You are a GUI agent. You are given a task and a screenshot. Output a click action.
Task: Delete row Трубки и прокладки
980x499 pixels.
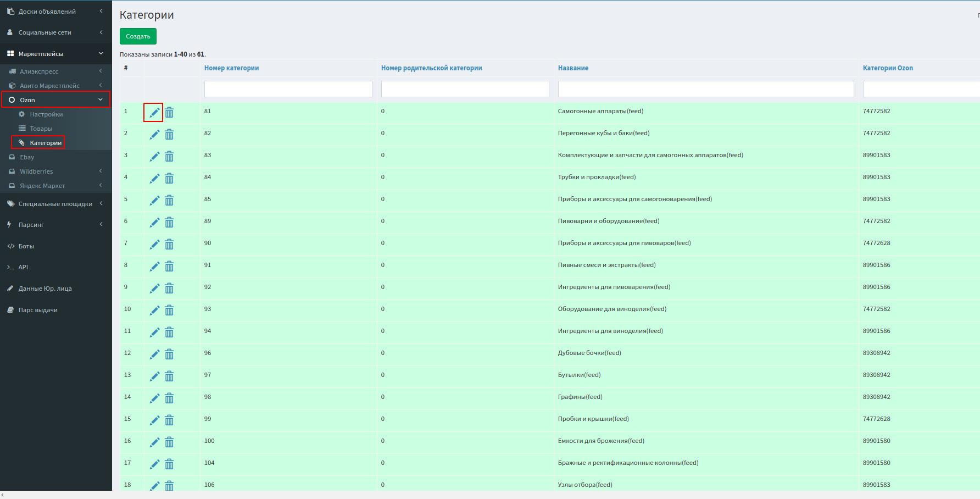coord(169,179)
